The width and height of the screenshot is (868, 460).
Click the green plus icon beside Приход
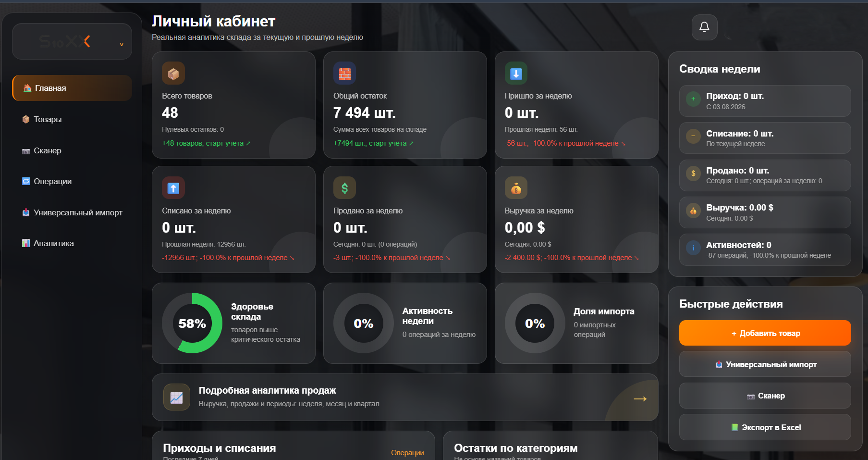pos(693,99)
